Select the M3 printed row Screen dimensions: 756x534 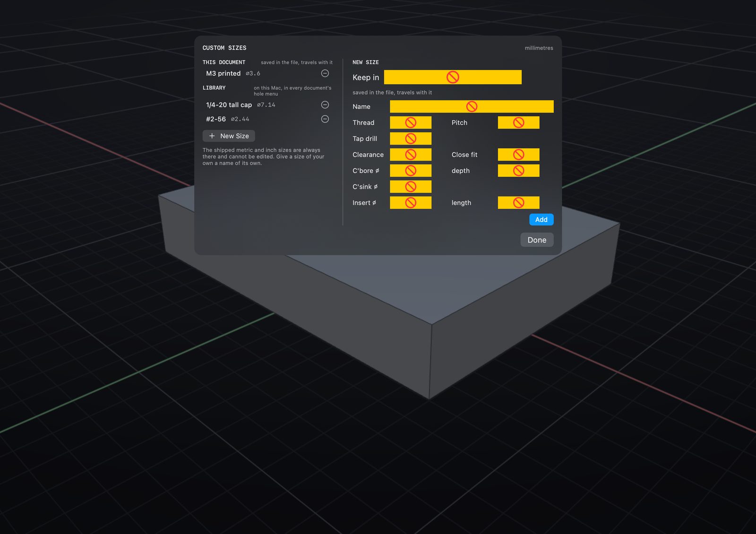click(267, 73)
